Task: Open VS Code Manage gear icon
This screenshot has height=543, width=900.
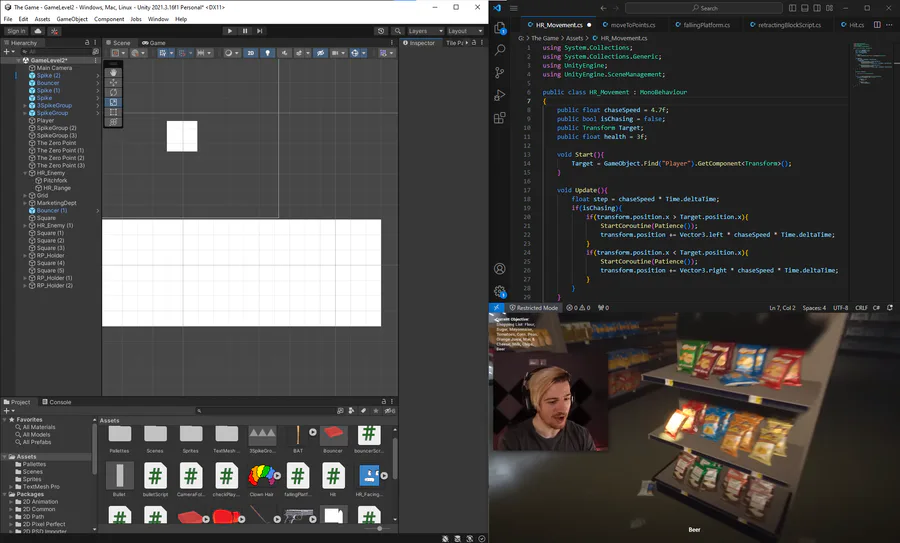Action: (500, 291)
